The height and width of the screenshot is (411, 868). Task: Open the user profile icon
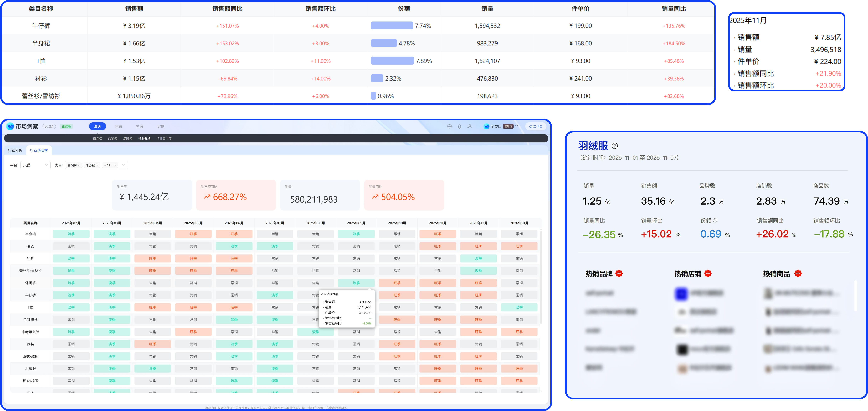pos(469,126)
